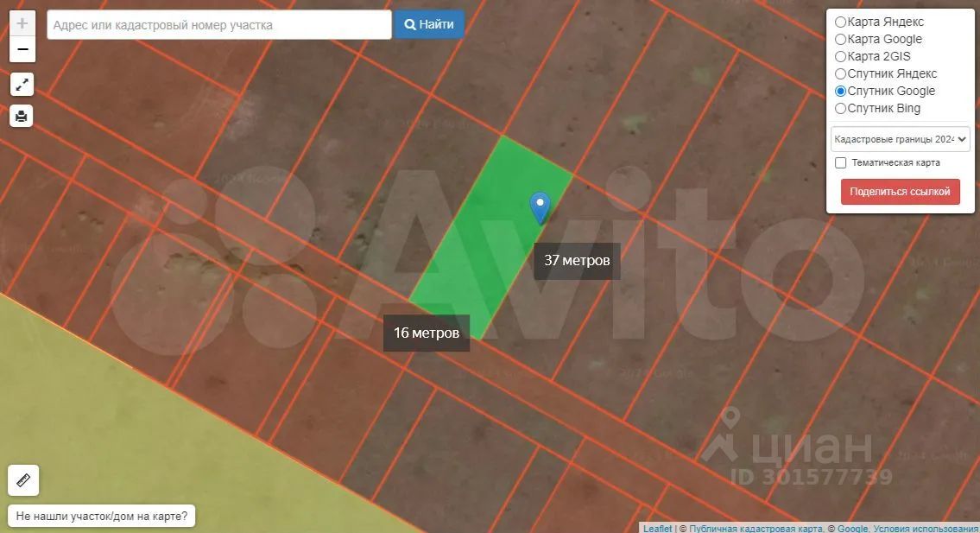
Task: Open Условия использования link
Action: click(926, 529)
